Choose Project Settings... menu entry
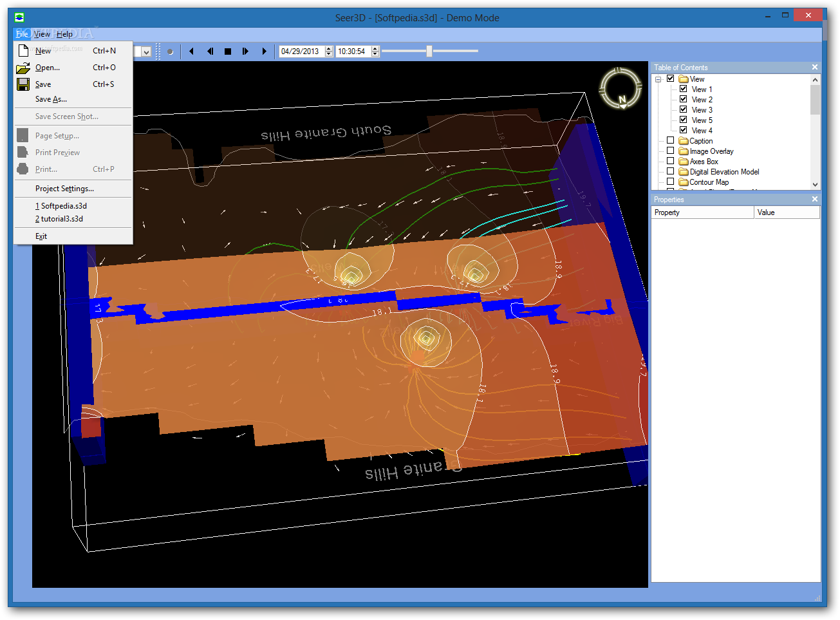Screen dimensions: 840x620 (73, 189)
